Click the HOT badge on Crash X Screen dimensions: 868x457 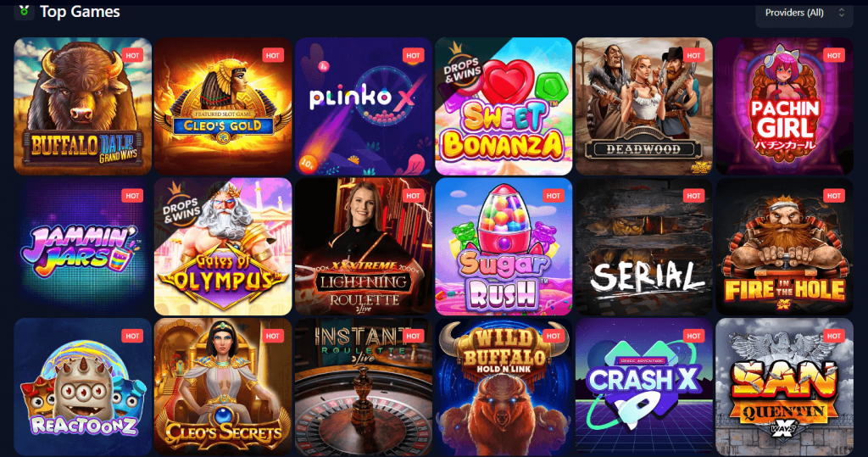(x=693, y=336)
